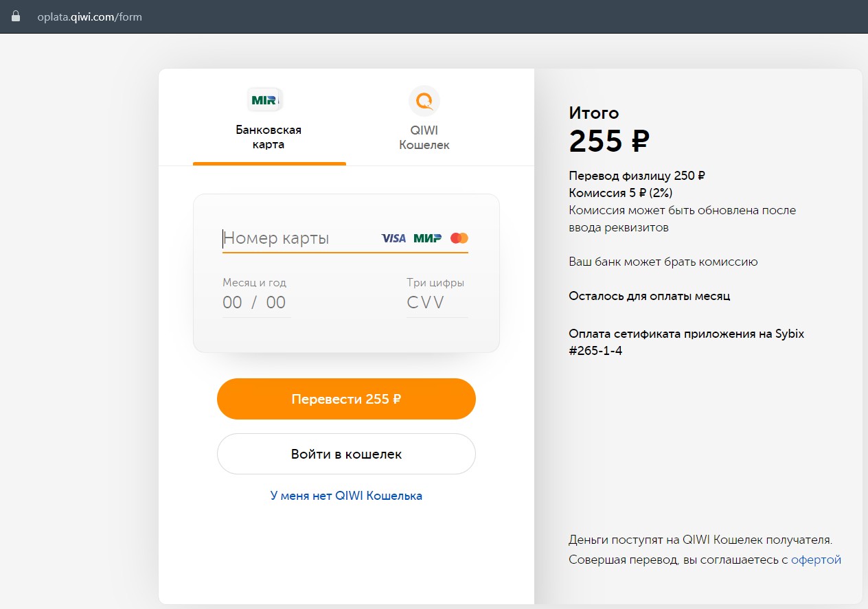Viewport: 868px width, 609px height.
Task: Enter the CVV code field
Action: pyautogui.click(x=436, y=303)
